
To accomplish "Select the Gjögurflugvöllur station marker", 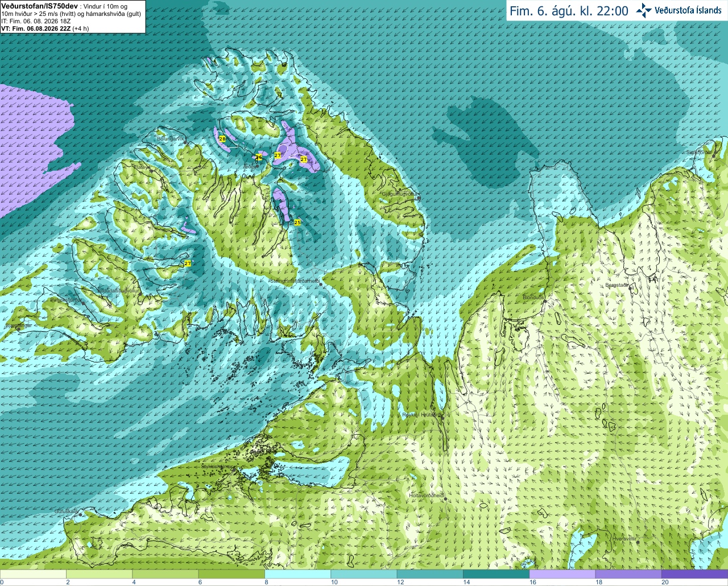I will (x=418, y=198).
